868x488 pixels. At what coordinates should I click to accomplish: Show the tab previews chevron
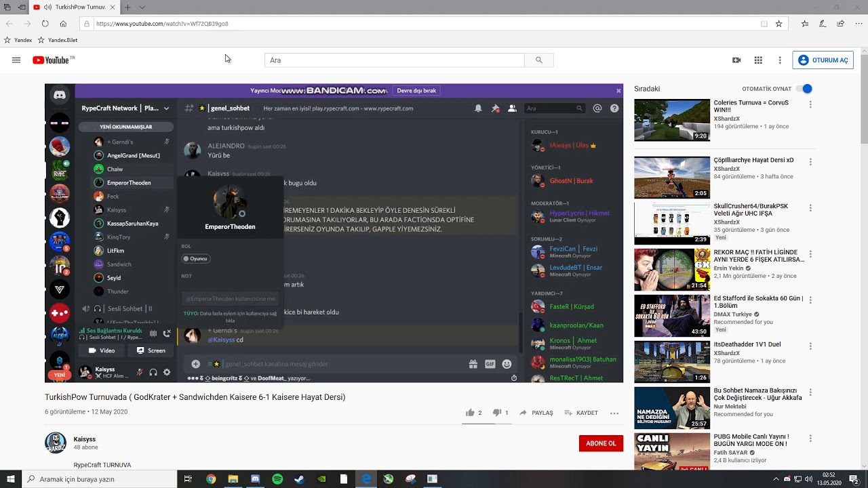(x=142, y=7)
